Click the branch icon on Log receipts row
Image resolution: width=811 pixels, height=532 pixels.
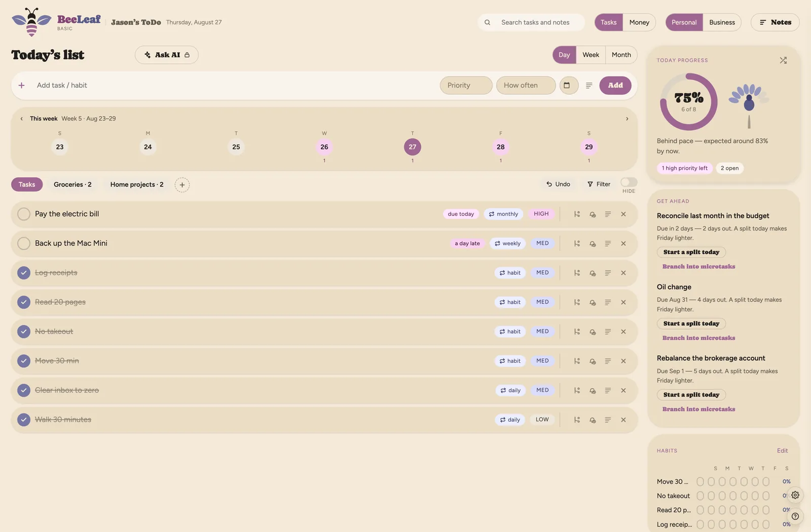coord(577,273)
